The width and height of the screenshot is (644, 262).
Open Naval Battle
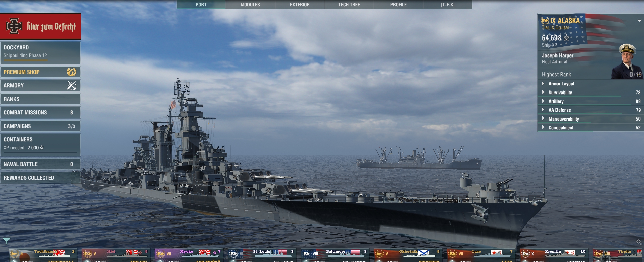41,164
